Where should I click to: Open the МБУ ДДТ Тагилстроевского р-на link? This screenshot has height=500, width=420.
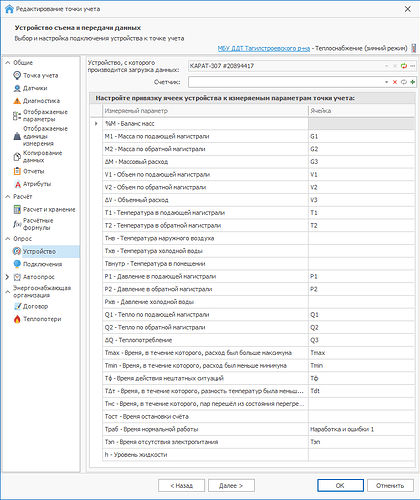click(x=264, y=48)
